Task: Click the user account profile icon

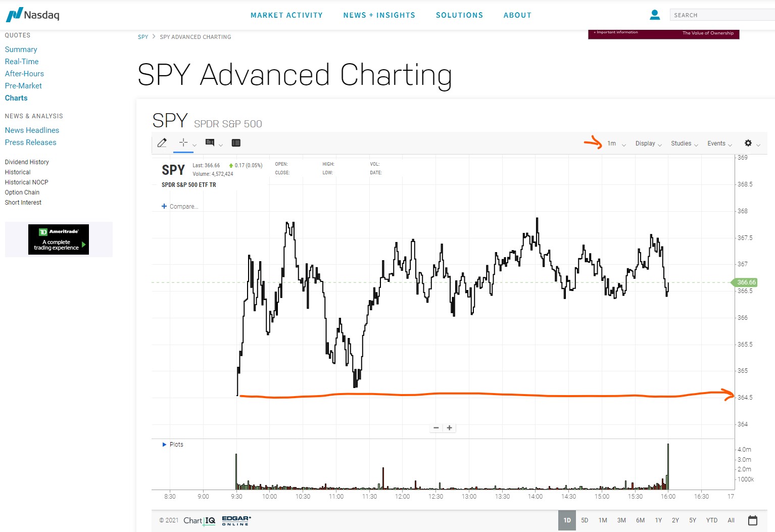Action: 655,15
